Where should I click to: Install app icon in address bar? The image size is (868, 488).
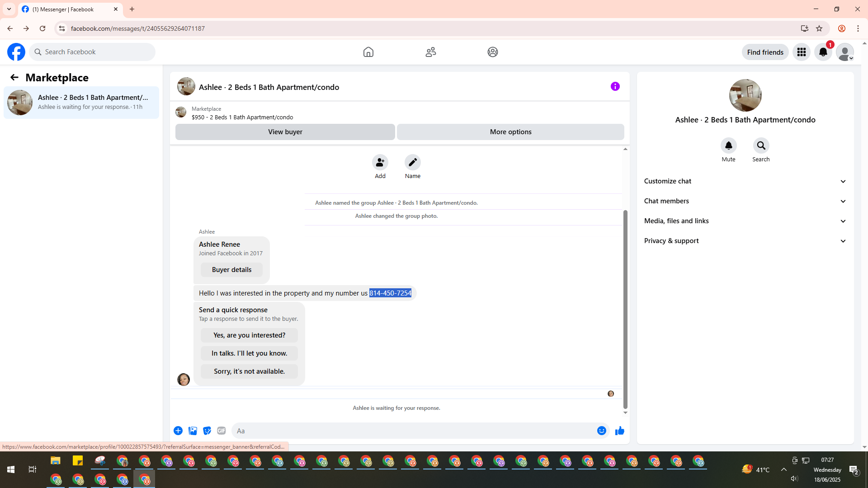805,28
